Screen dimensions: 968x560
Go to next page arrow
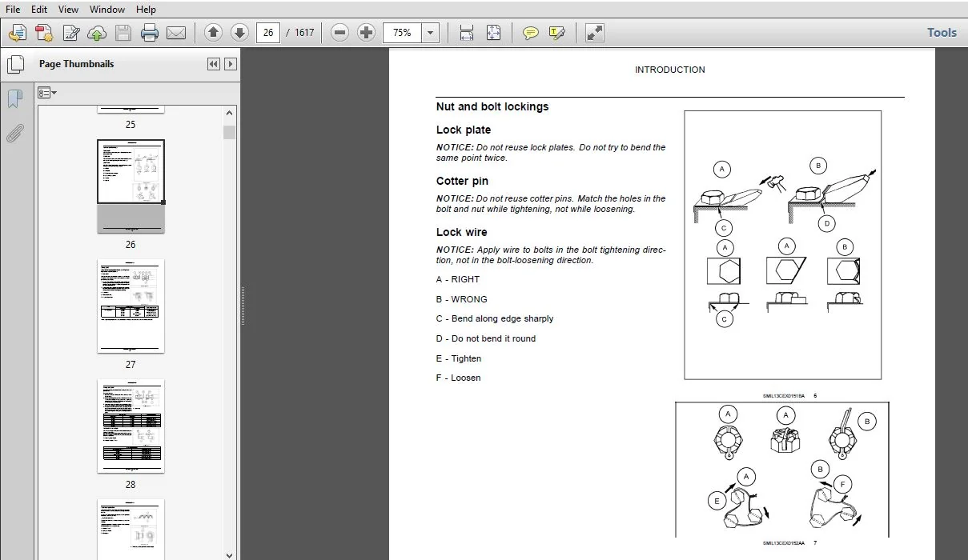tap(239, 33)
